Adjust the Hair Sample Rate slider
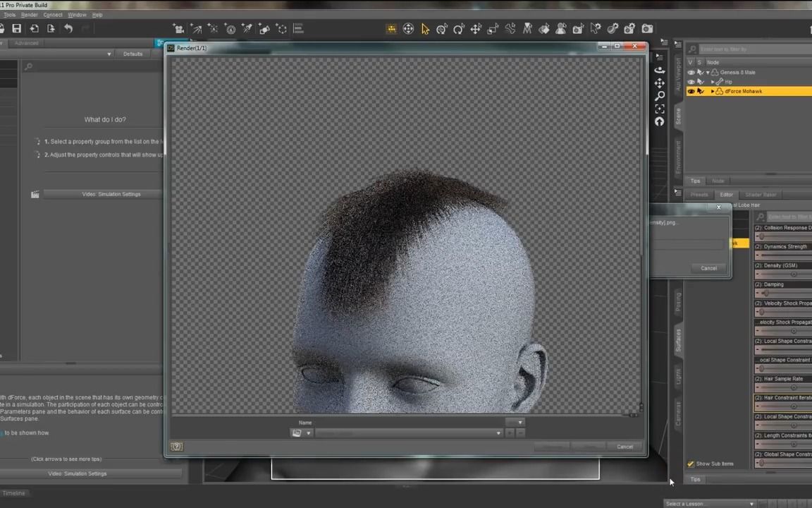This screenshot has width=812, height=508. tap(783, 388)
